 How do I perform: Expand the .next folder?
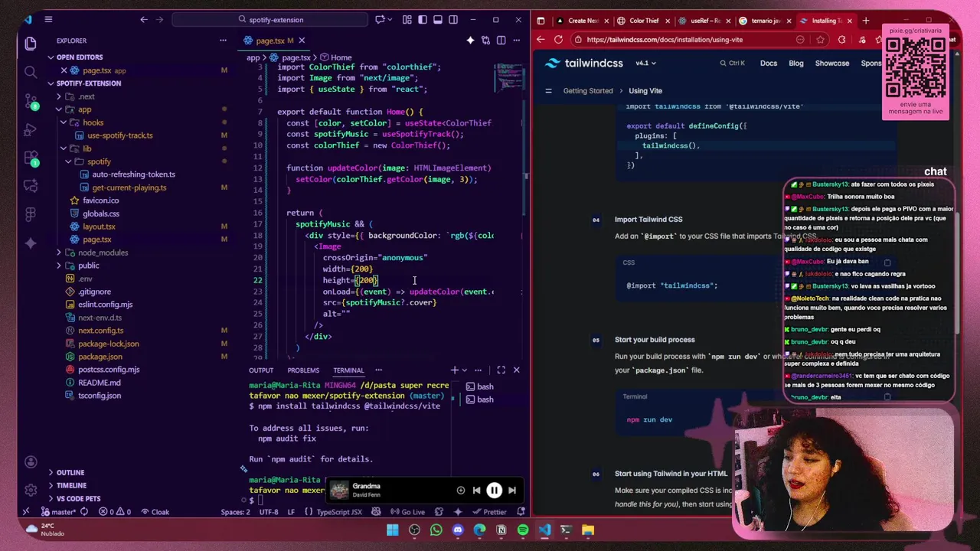[x=86, y=96]
